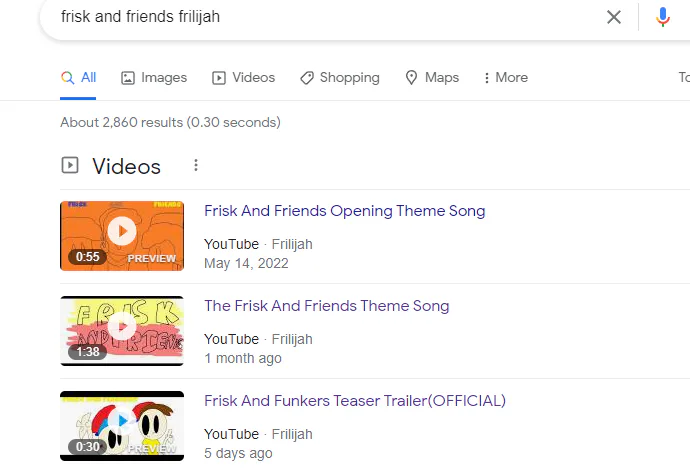Clear the search box text
The image size is (690, 470).
coord(614,17)
